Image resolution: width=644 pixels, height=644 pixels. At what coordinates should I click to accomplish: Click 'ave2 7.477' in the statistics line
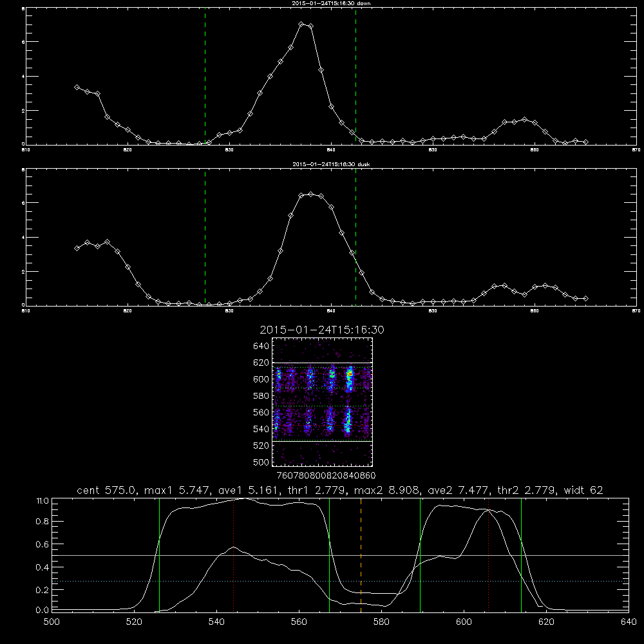[458, 490]
